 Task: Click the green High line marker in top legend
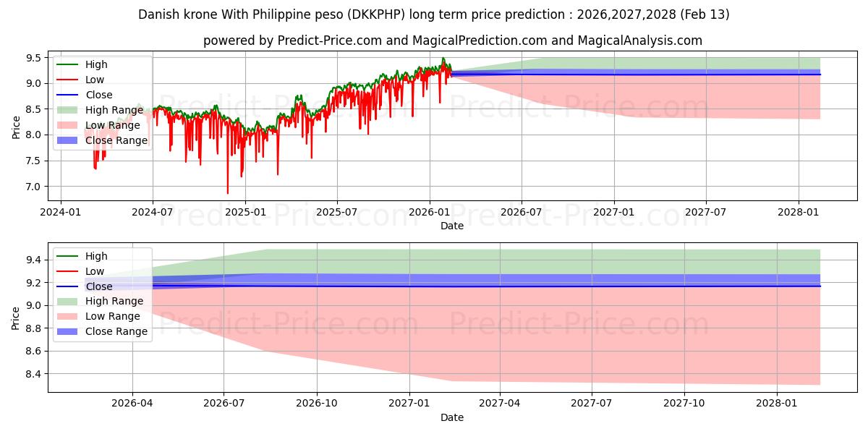click(x=67, y=64)
